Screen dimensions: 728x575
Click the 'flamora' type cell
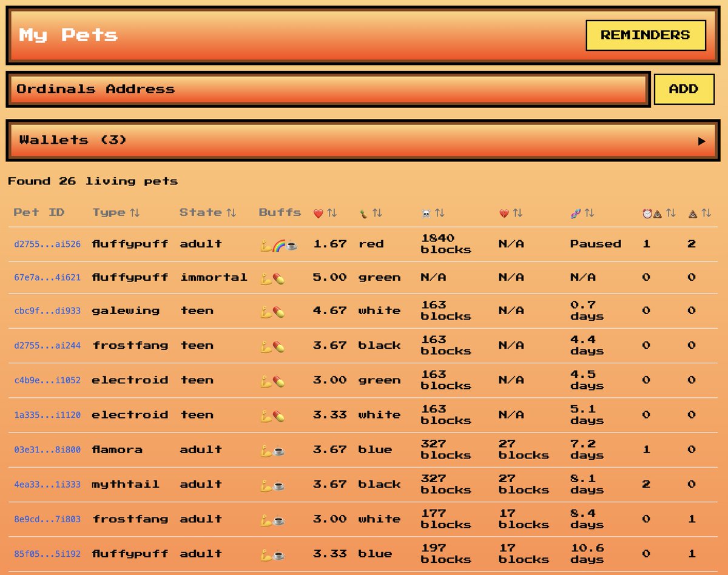click(x=117, y=450)
